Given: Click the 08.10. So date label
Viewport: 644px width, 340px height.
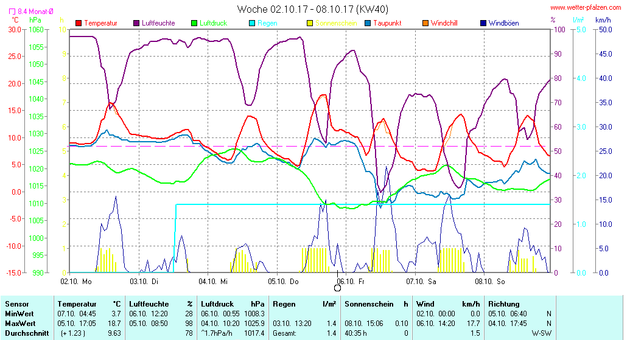Looking at the screenshot, I should point(490,282).
